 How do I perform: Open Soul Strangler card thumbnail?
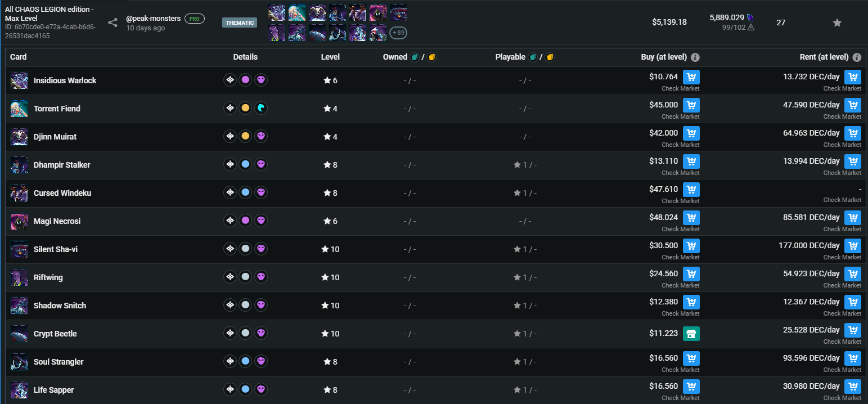[19, 361]
